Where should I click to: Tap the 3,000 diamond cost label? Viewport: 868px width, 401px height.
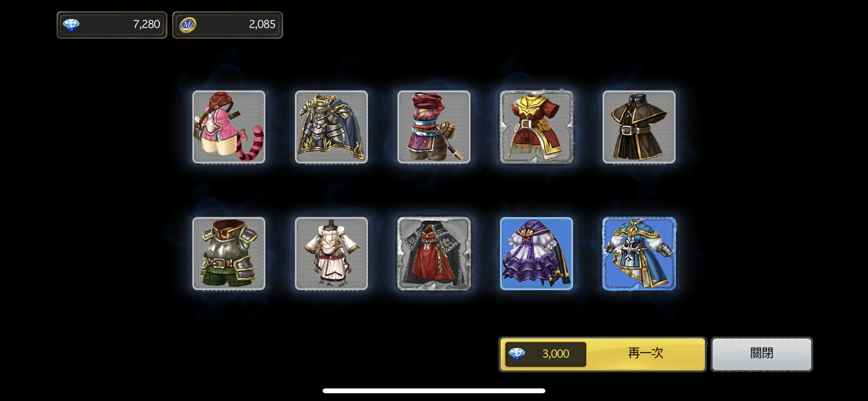pos(556,354)
